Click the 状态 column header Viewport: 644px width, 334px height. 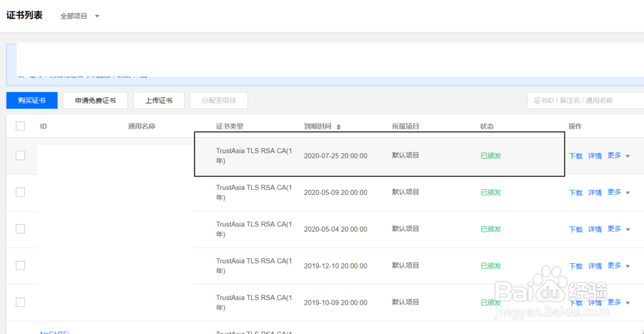[487, 126]
